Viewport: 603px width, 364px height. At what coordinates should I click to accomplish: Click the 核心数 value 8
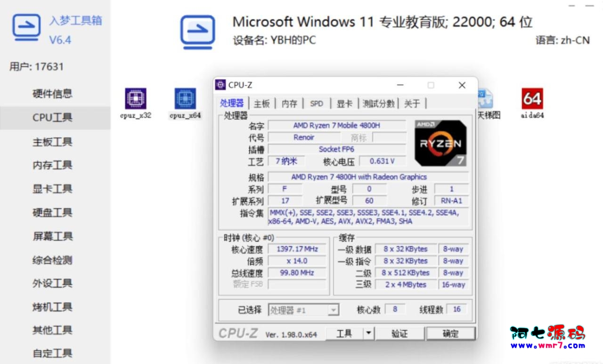395,309
